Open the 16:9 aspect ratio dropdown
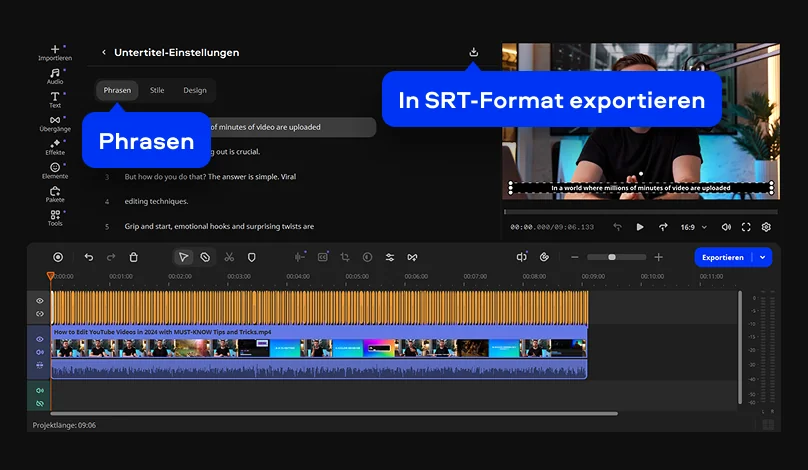The width and height of the screenshot is (808, 470). click(692, 227)
